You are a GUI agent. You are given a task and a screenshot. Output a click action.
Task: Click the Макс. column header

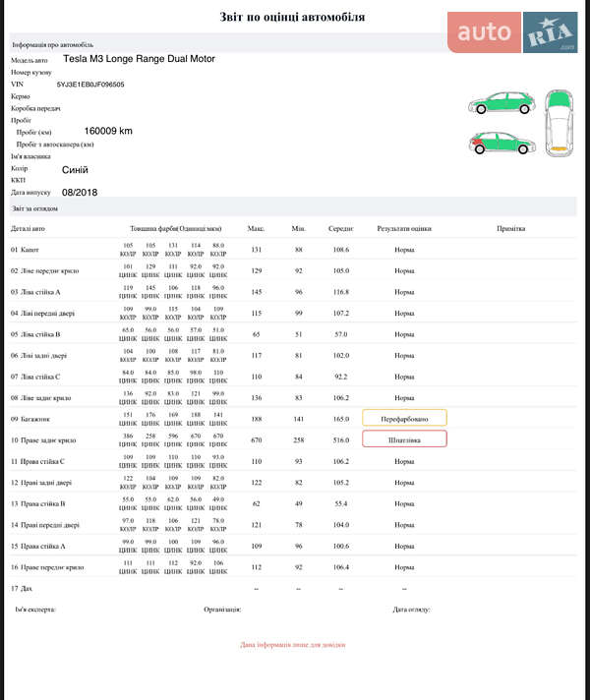point(256,228)
